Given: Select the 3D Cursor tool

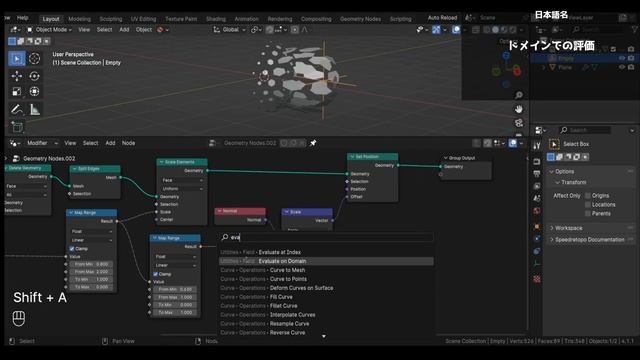Looking at the screenshot, I should point(34,59).
